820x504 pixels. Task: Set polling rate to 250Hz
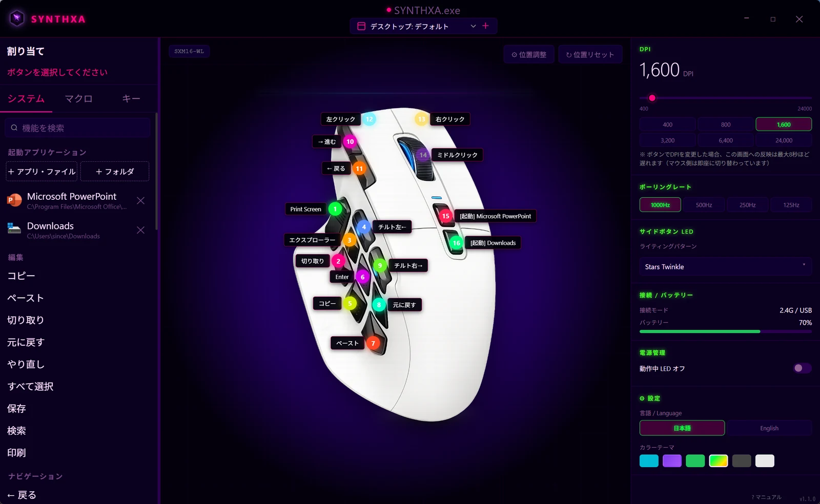tap(747, 205)
